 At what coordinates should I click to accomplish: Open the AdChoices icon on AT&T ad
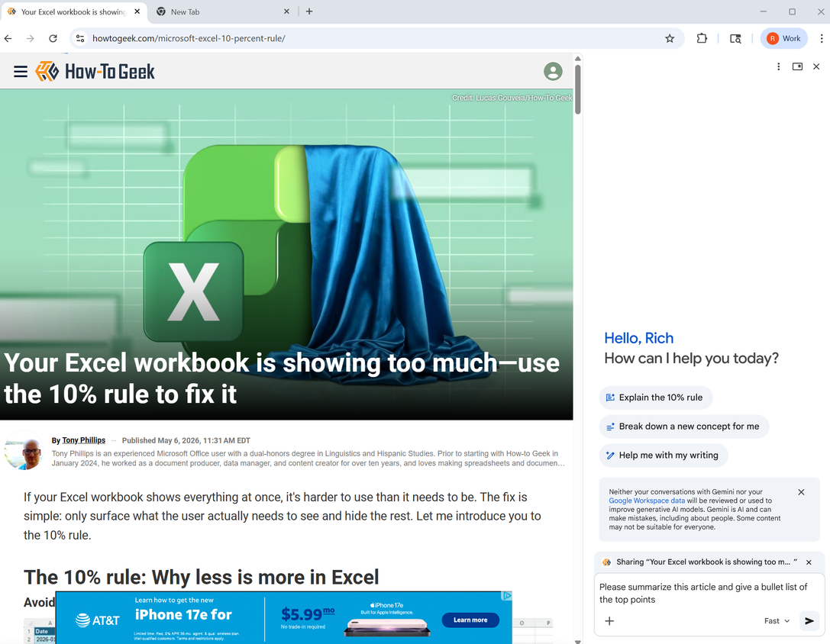506,596
